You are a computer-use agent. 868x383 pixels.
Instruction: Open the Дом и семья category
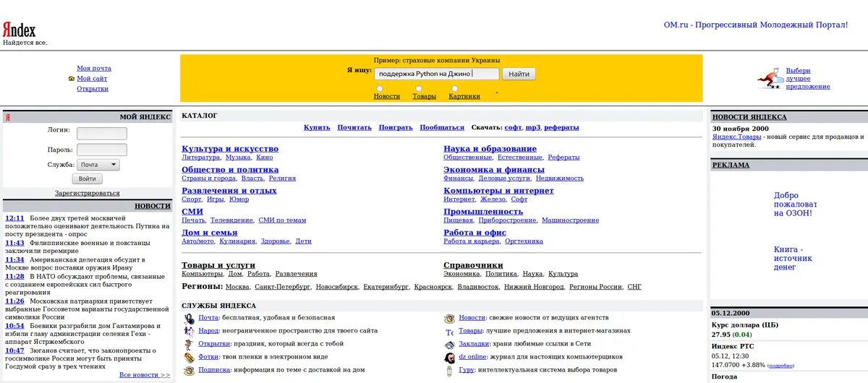pos(210,233)
